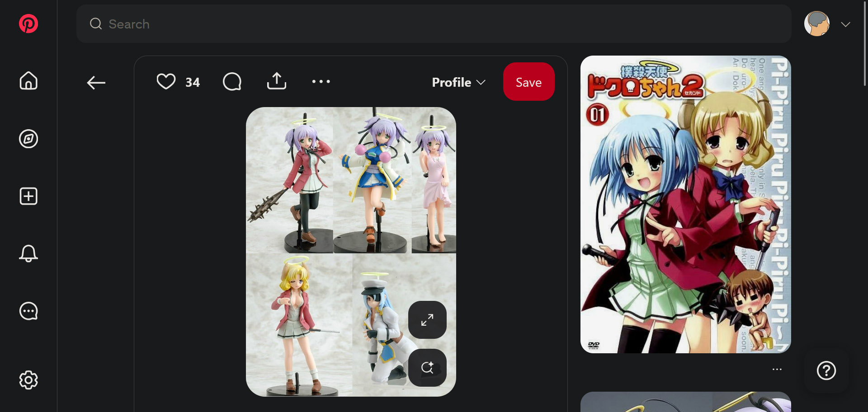Image resolution: width=868 pixels, height=412 pixels.
Task: Open more options under the Dokuro-chan DVD pin
Action: [777, 370]
